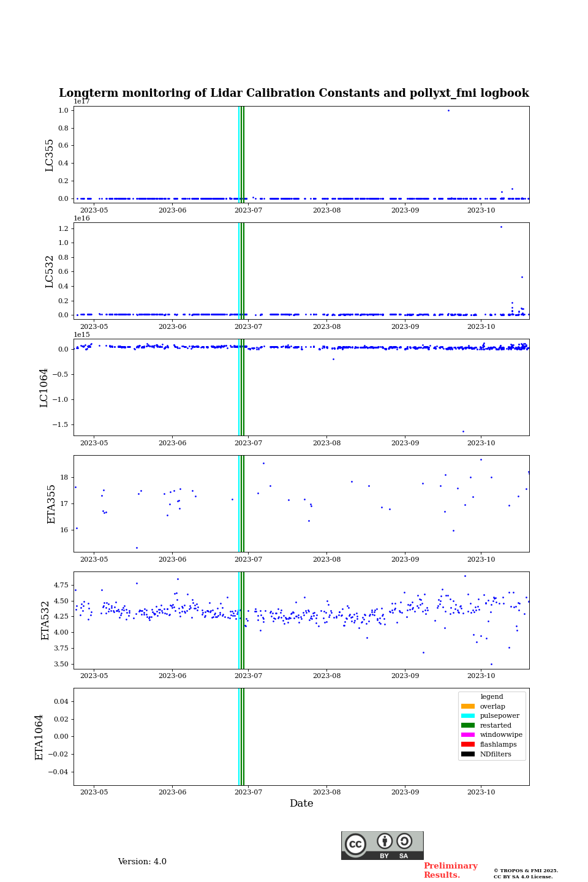Click the lowest LC1064 outlier below -1.5
The image size is (588, 882).
463,431
